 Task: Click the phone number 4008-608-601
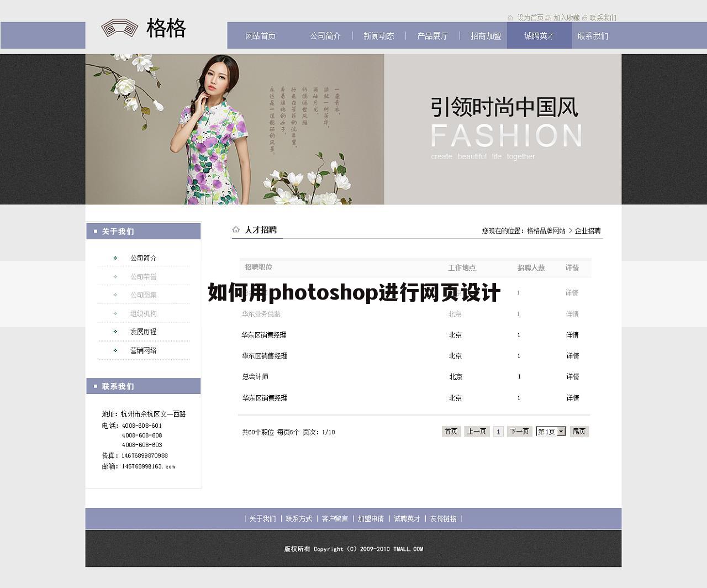point(142,426)
